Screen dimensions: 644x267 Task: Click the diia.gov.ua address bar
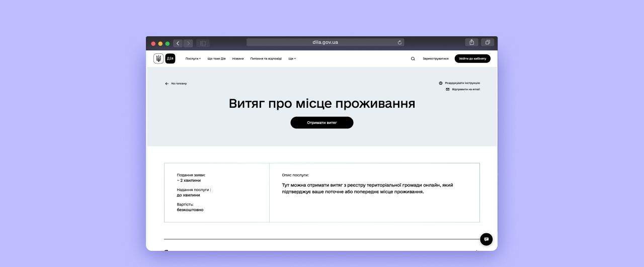point(325,42)
